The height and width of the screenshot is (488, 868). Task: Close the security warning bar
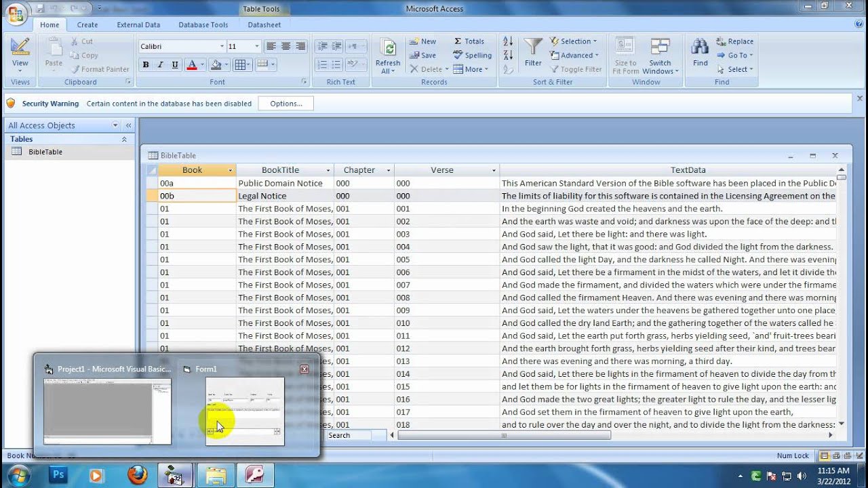click(860, 99)
